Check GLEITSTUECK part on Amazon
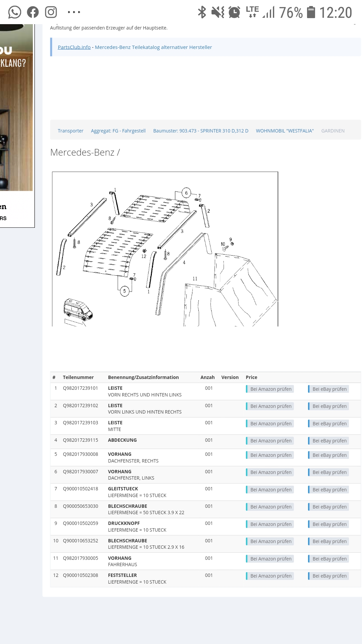The width and height of the screenshot is (362, 644). (270, 490)
